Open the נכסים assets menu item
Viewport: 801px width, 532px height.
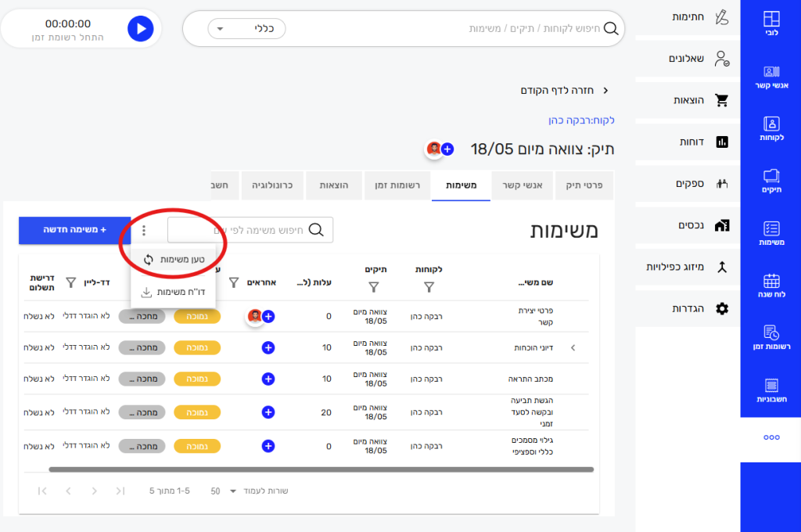(700, 225)
